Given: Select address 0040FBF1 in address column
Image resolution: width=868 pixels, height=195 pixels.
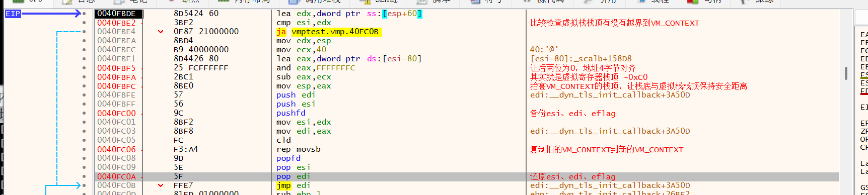Looking at the screenshot, I should point(116,59).
